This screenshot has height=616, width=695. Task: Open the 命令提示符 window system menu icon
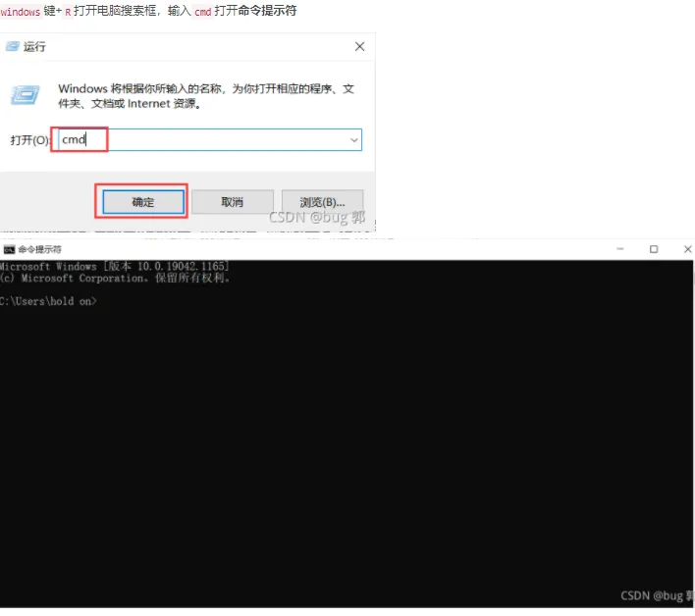coord(9,250)
